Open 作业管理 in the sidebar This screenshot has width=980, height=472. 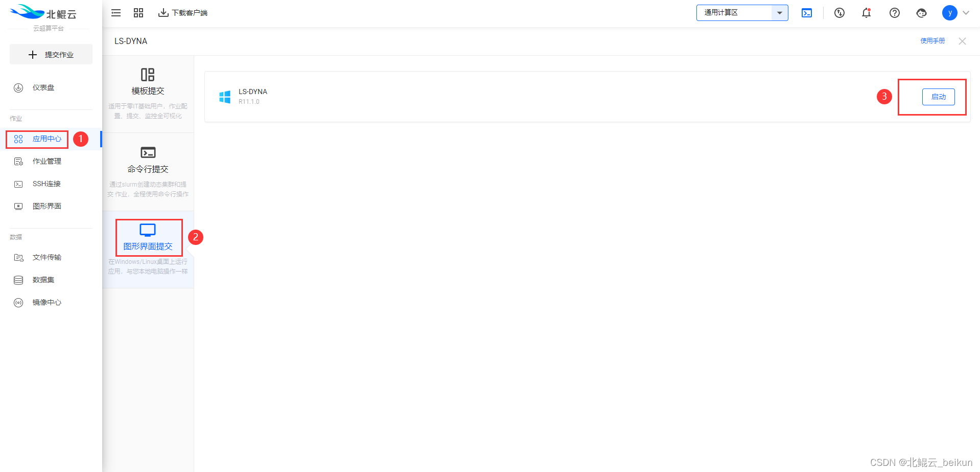pos(51,161)
